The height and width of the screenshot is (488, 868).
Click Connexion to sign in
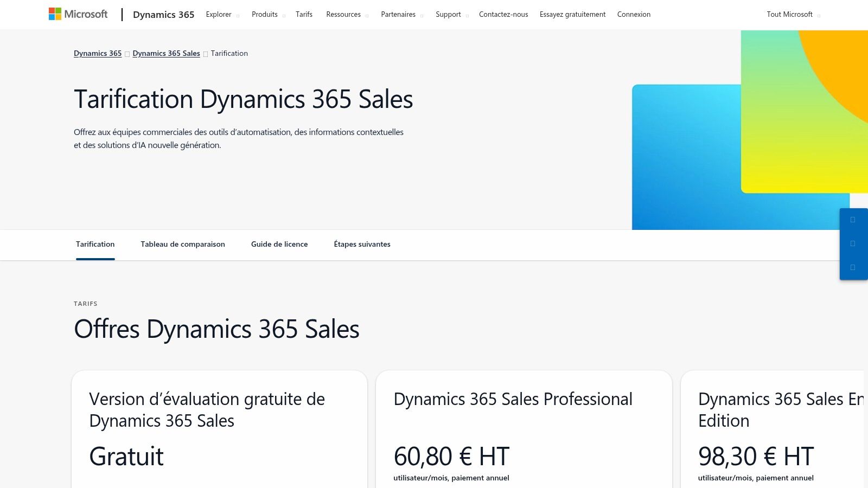pyautogui.click(x=633, y=15)
